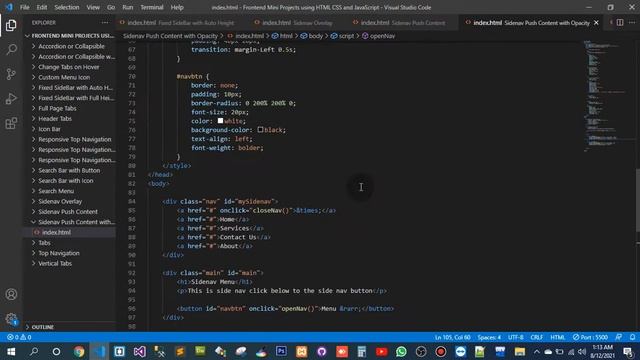
Task: Change language mode via HTML status item
Action: [x=557, y=337]
